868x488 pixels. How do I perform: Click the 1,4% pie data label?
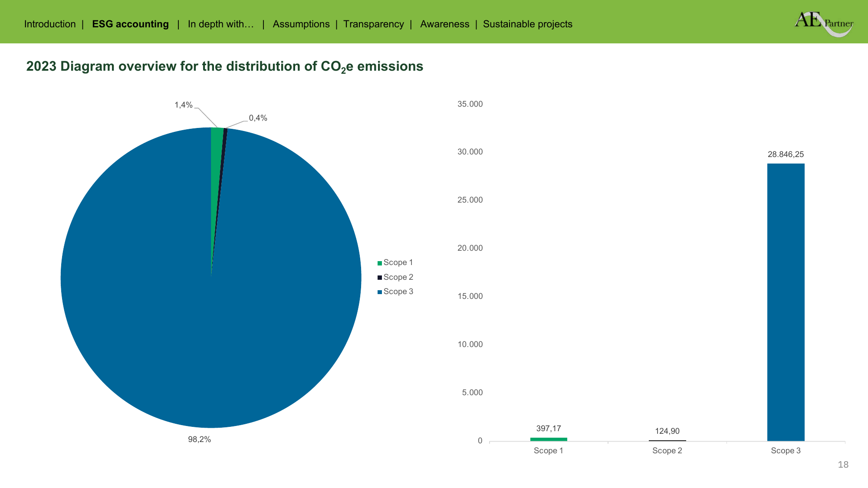(x=184, y=105)
